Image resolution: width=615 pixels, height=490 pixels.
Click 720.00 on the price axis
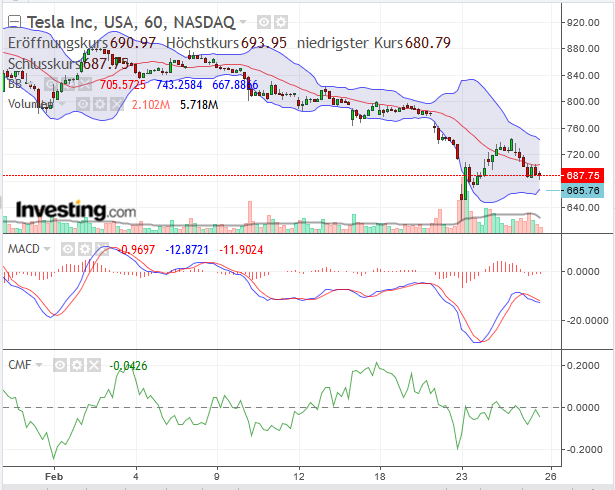coord(583,155)
